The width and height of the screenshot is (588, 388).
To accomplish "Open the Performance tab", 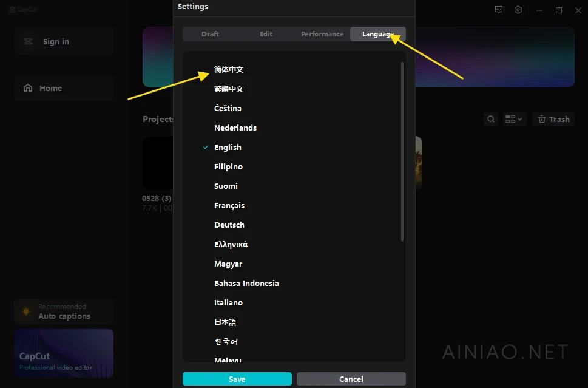I will (x=322, y=34).
